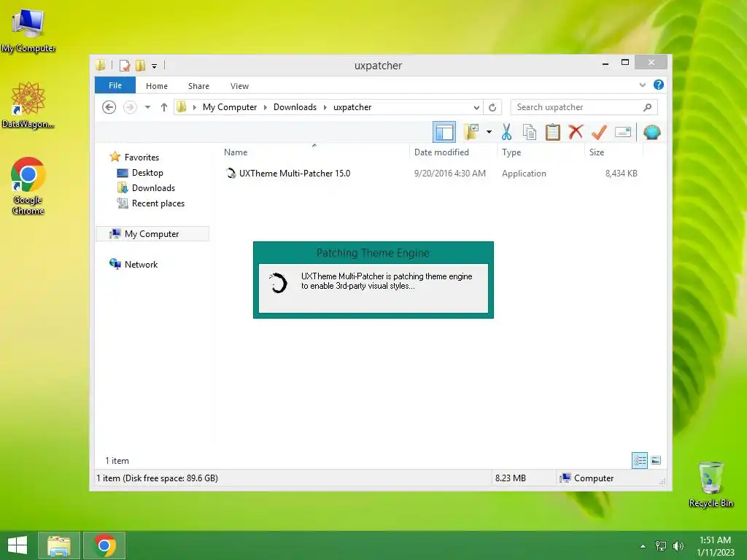Switch to the Details view button
Screen dimensions: 747x560
640,460
